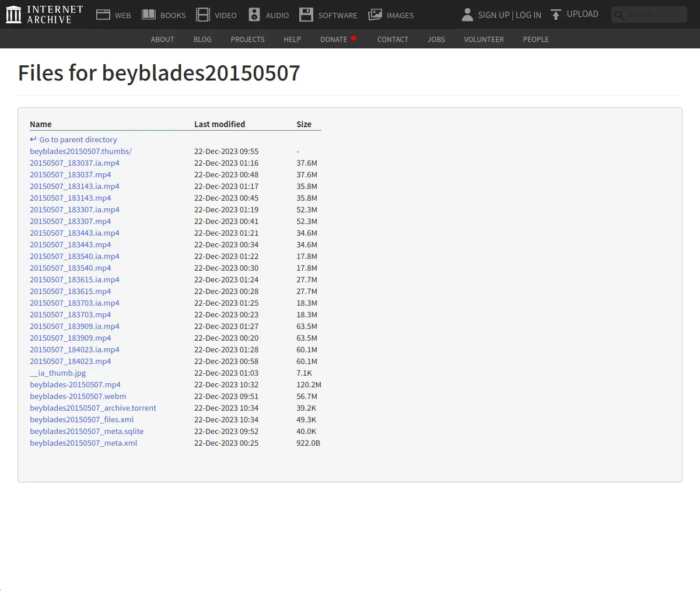Image resolution: width=700 pixels, height=595 pixels.
Task: Click the SIGN UP link
Action: click(x=494, y=15)
